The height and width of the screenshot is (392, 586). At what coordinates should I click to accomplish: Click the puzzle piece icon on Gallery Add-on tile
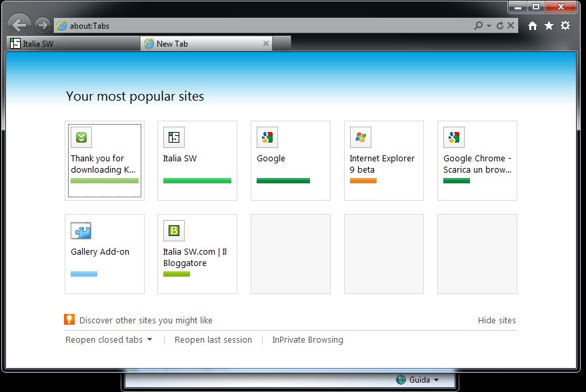click(81, 231)
